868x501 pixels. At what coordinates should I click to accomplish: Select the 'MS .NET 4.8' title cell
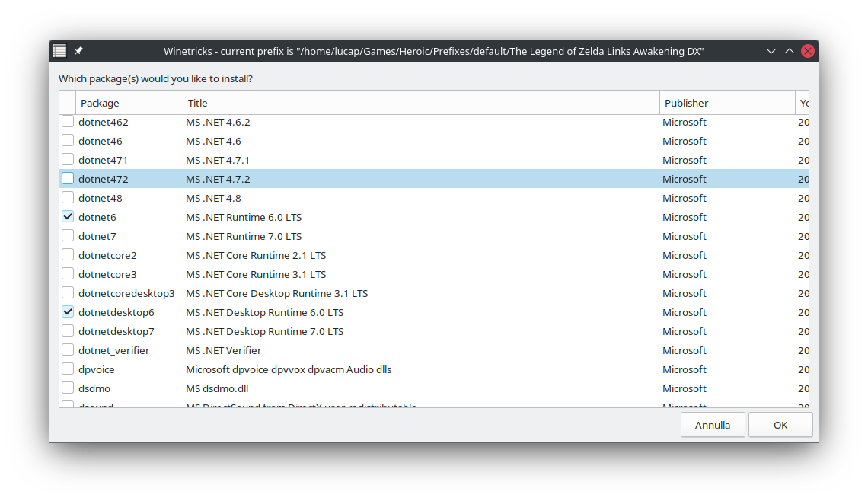[214, 198]
